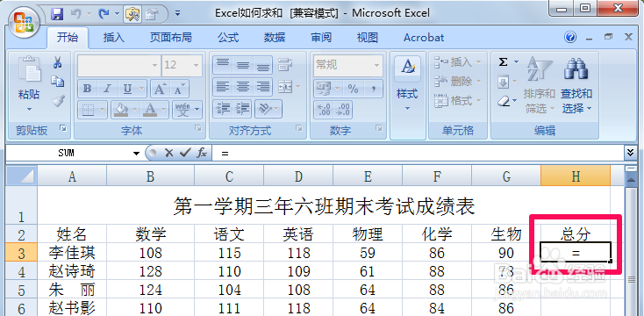644x316 pixels.
Task: Switch to the Acrobat tab
Action: [x=424, y=38]
